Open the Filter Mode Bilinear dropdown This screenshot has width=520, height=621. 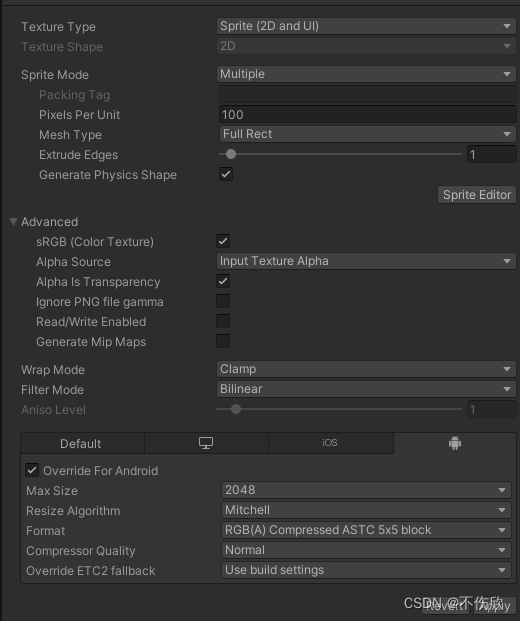pyautogui.click(x=366, y=389)
